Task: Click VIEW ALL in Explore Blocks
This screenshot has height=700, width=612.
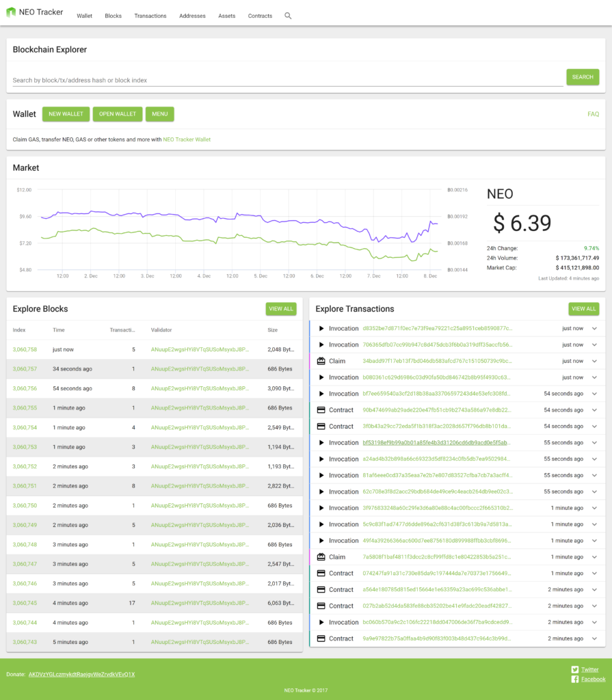Action: (x=281, y=308)
